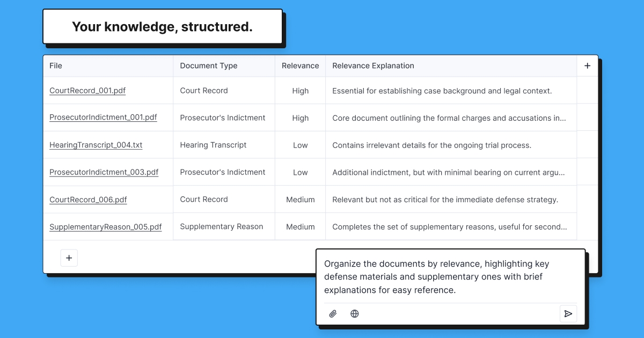Select High relevance cell for CourtRecord_001
The height and width of the screenshot is (338, 644).
301,91
